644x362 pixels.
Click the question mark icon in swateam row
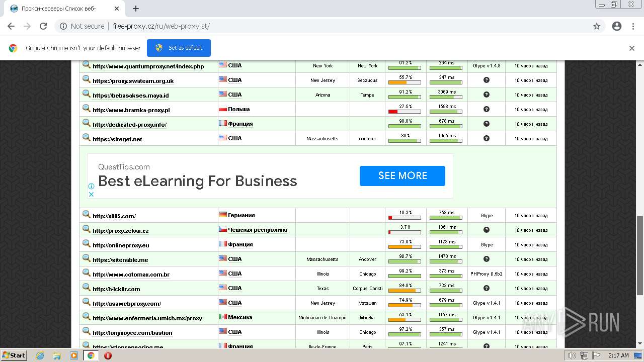point(487,80)
